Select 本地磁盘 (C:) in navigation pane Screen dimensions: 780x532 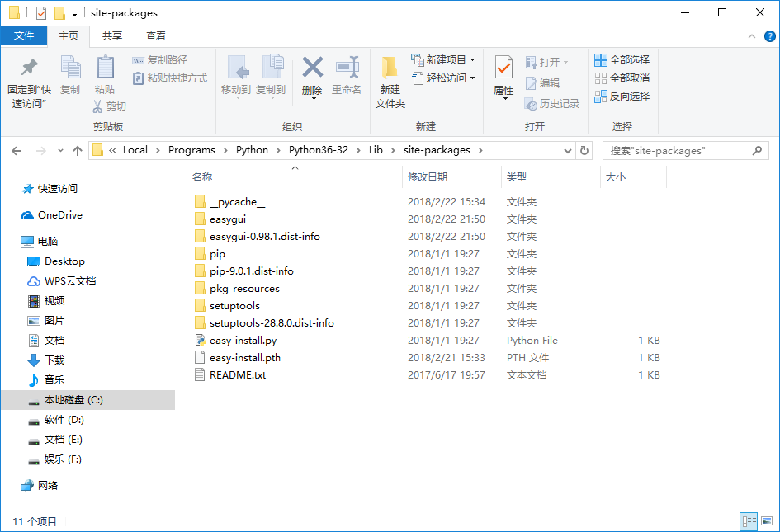[x=73, y=400]
